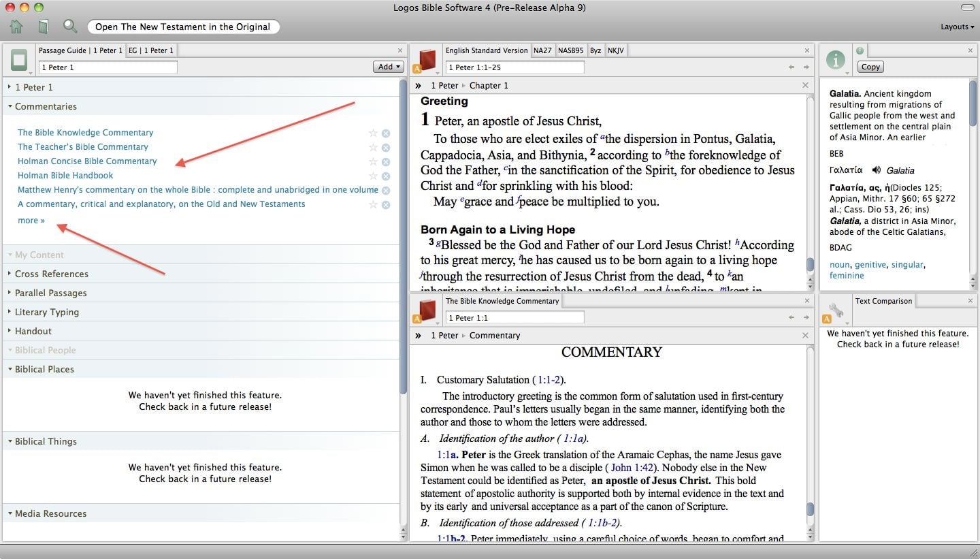Star The Teacher's Bible Commentary

373,147
